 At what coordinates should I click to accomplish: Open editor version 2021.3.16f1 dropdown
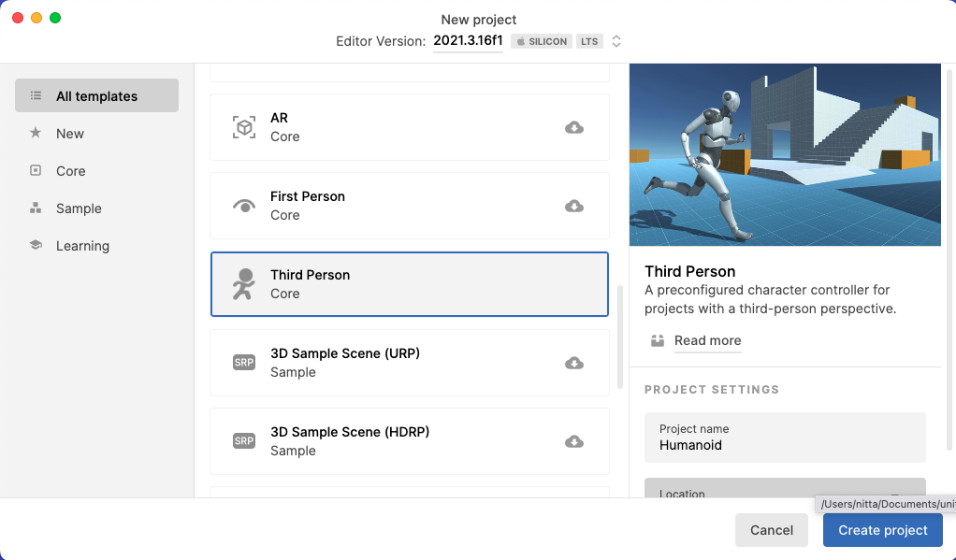coord(468,41)
